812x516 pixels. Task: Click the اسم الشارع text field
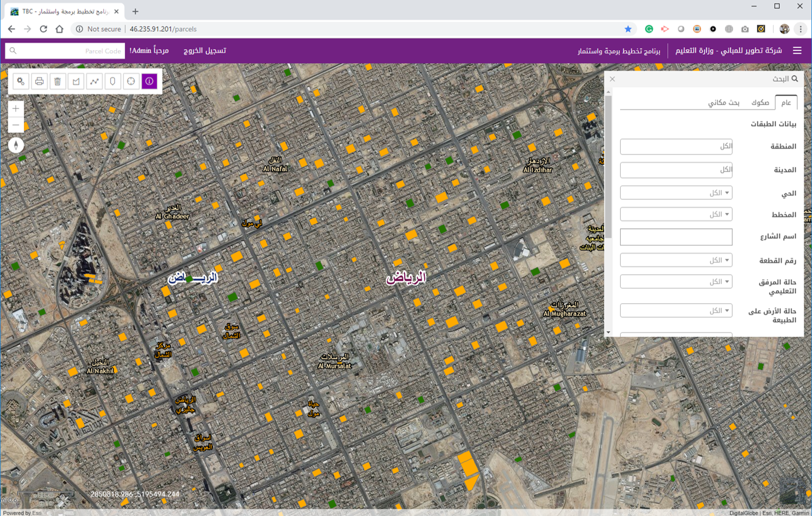(x=676, y=236)
